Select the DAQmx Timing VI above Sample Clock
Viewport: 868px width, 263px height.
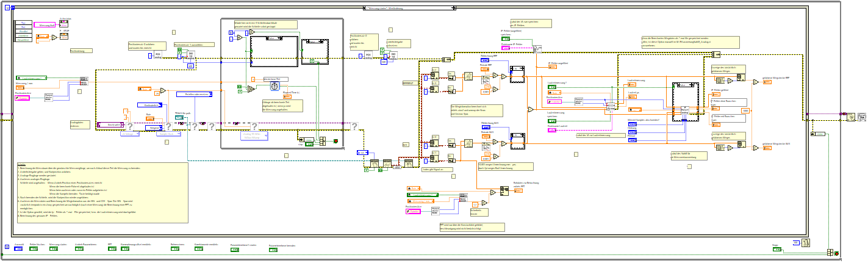168,126
